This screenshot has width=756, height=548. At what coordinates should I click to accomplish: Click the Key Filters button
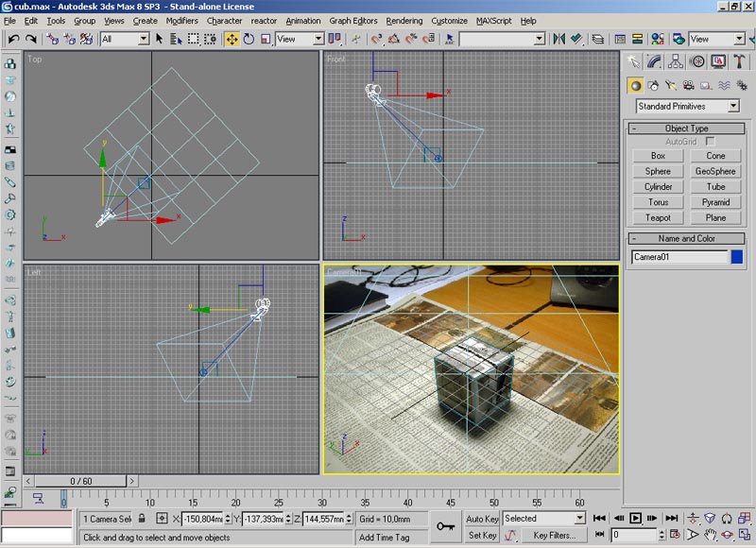coord(554,535)
